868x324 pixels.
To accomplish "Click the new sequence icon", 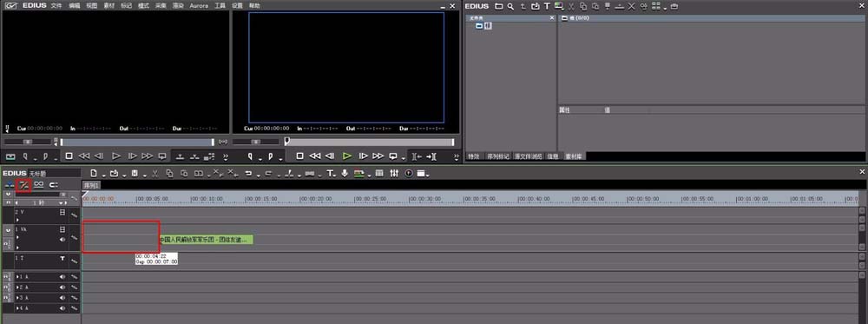I will point(94,174).
